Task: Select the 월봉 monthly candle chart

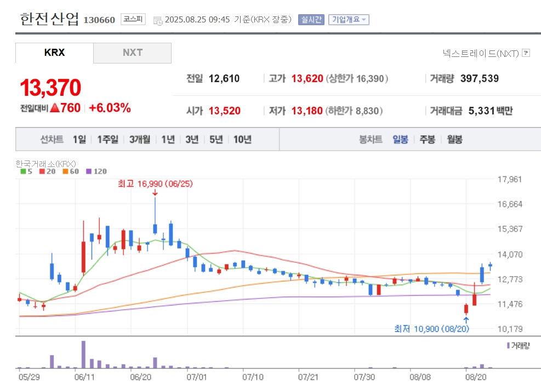Action: [x=454, y=139]
